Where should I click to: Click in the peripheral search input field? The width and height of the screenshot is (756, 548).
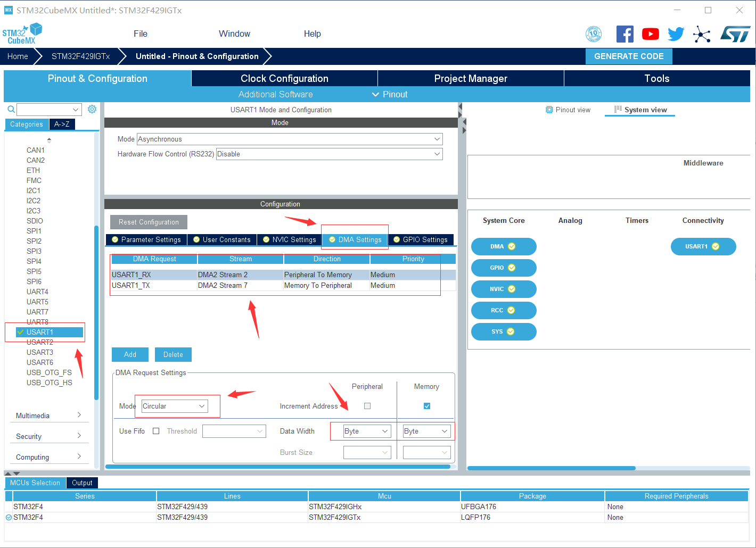pyautogui.click(x=44, y=110)
